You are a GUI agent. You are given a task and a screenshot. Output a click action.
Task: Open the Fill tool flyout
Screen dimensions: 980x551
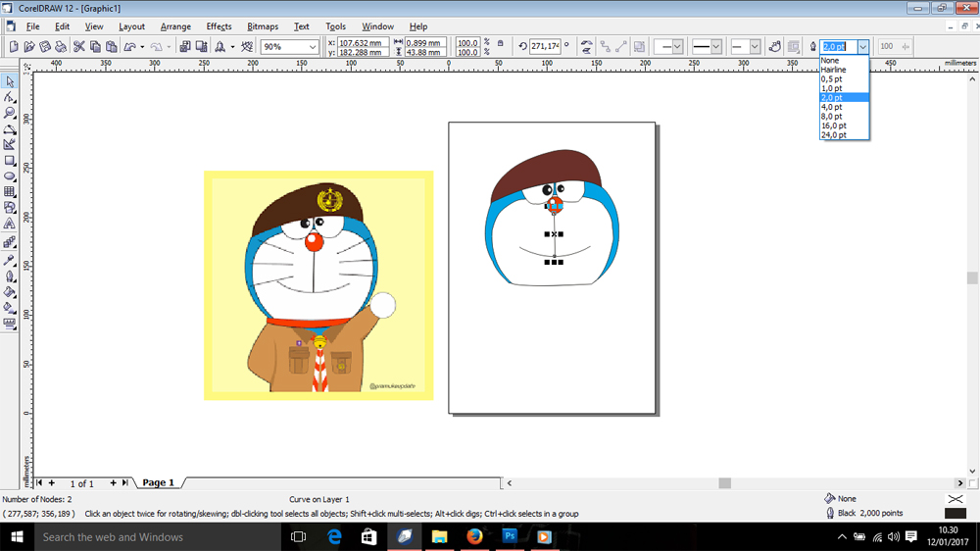point(10,291)
